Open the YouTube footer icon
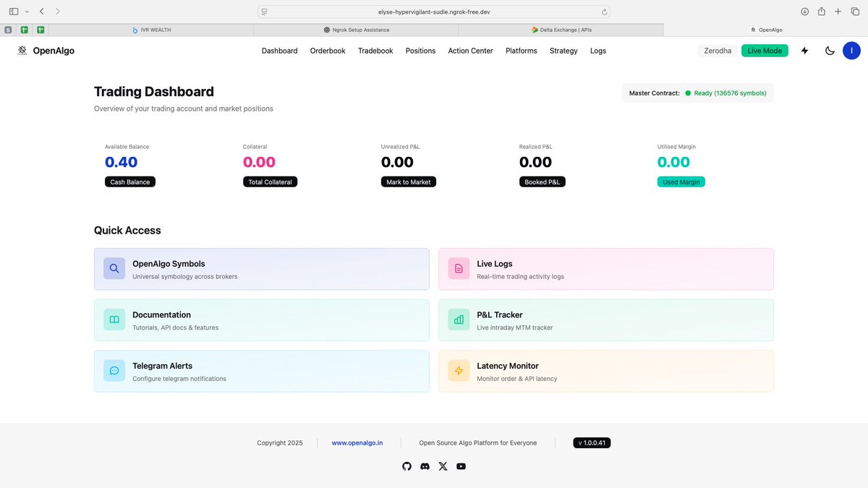This screenshot has height=488, width=868. (461, 466)
